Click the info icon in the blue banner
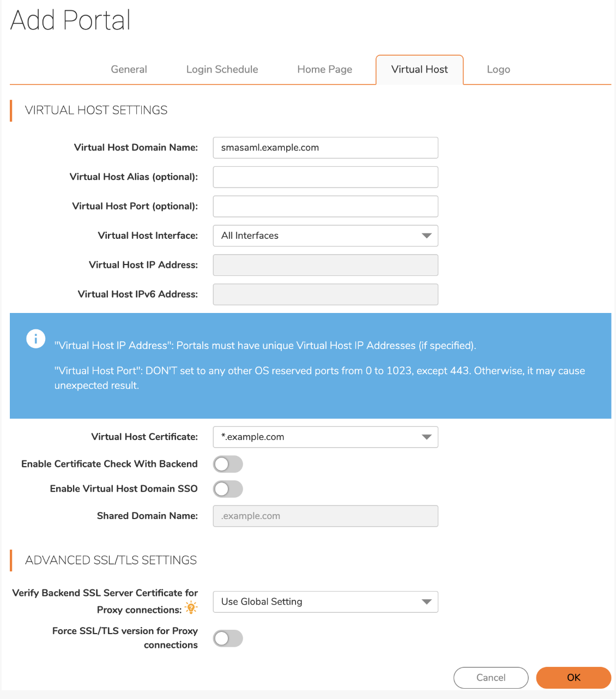The height and width of the screenshot is (699, 616). click(x=35, y=338)
